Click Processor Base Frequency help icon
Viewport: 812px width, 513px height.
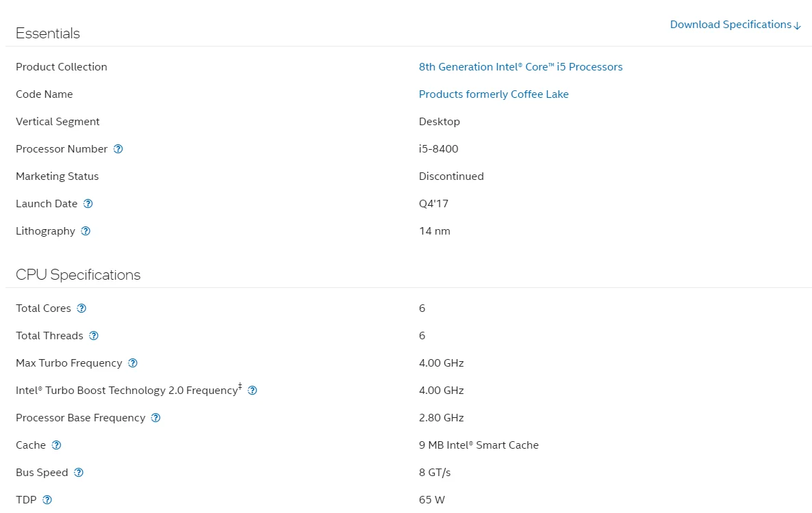click(156, 418)
